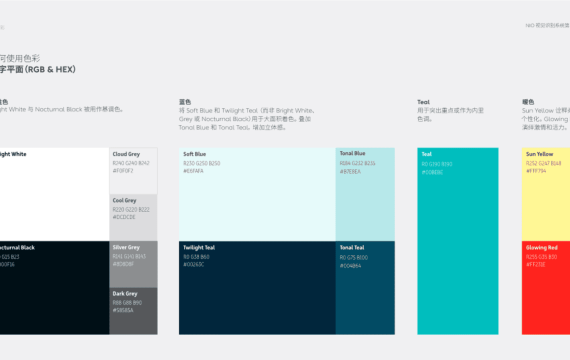Pick the Glowing Red color block
Screen dimensions: 570x360
tap(546, 288)
